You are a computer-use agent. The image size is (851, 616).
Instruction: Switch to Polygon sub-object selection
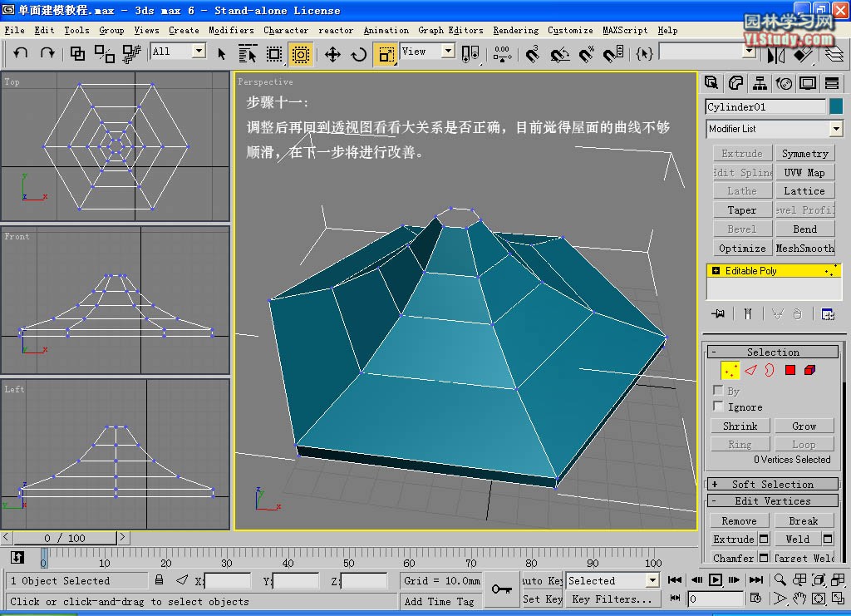pyautogui.click(x=790, y=370)
